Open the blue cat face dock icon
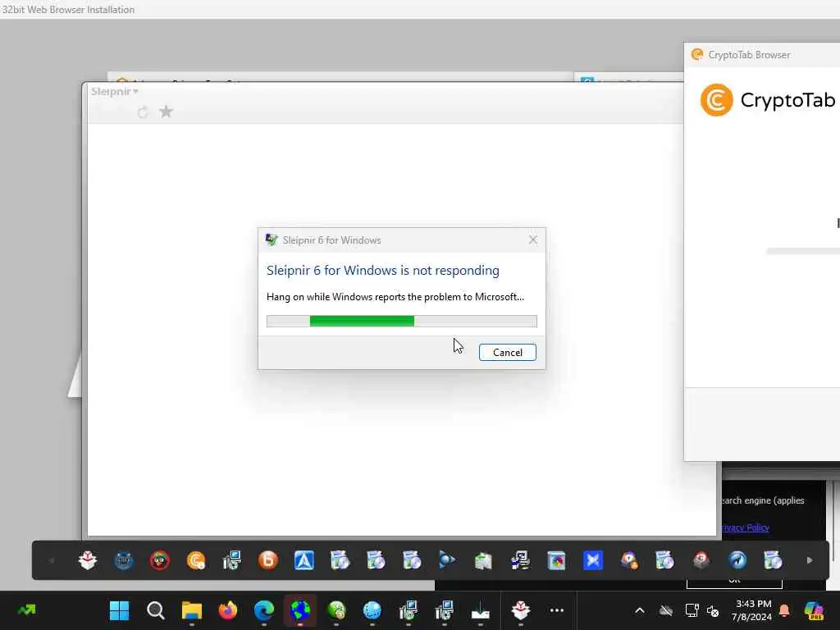Screen dimensions: 840x630 pos(124,560)
